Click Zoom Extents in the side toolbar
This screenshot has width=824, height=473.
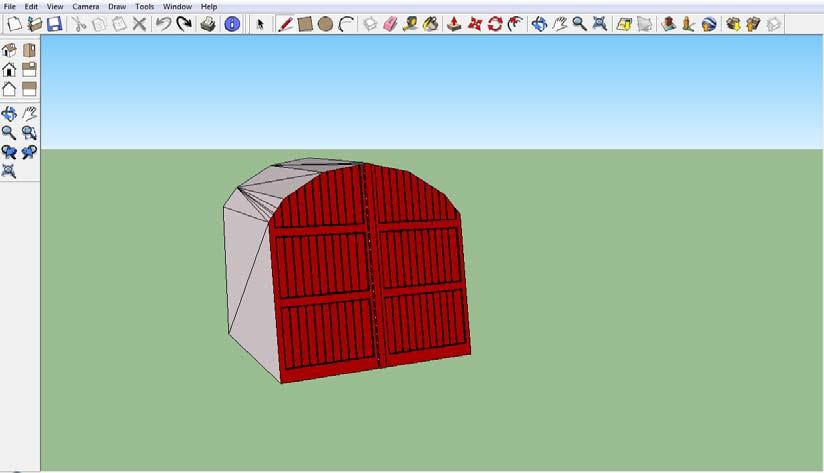click(9, 171)
